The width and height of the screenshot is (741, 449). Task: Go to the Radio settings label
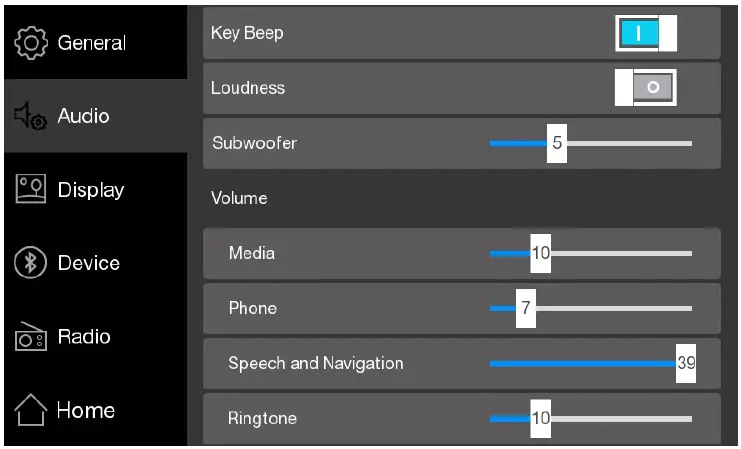[83, 337]
